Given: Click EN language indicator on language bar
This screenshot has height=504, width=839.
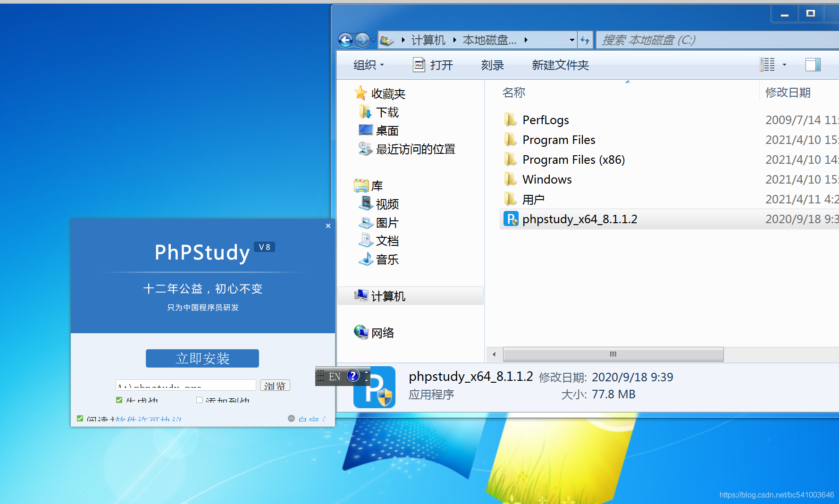Looking at the screenshot, I should pyautogui.click(x=335, y=377).
